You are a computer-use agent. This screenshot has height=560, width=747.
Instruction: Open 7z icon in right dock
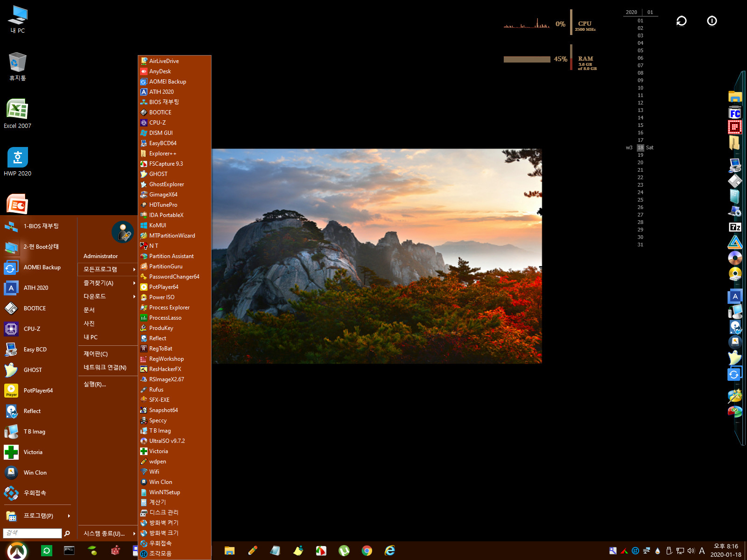[735, 227]
